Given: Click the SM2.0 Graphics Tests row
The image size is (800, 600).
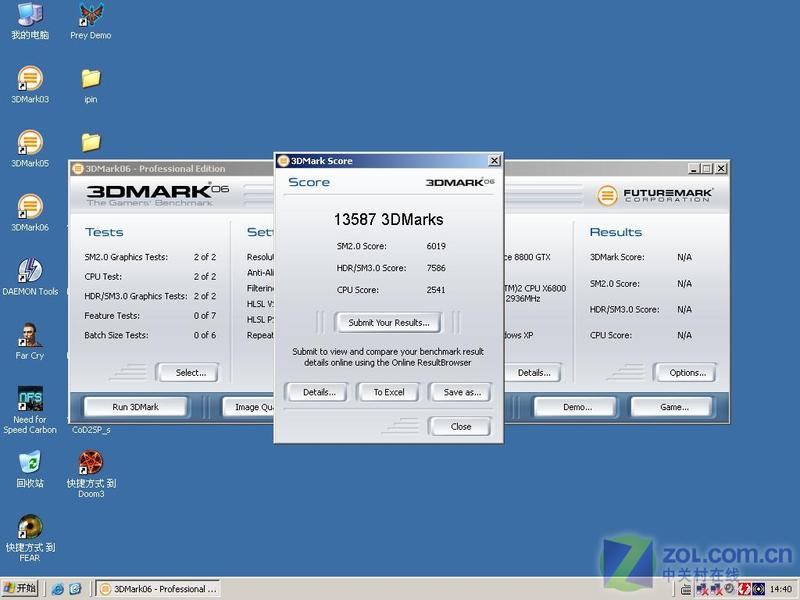Looking at the screenshot, I should click(151, 257).
